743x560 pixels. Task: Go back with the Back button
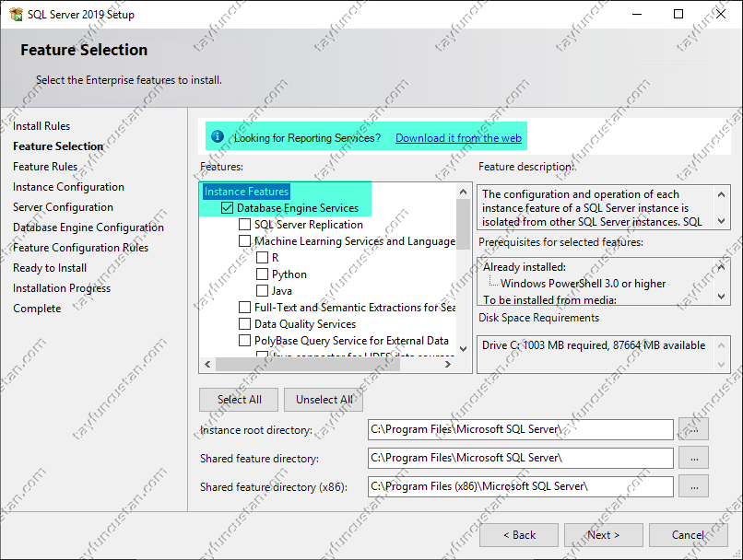coord(519,535)
